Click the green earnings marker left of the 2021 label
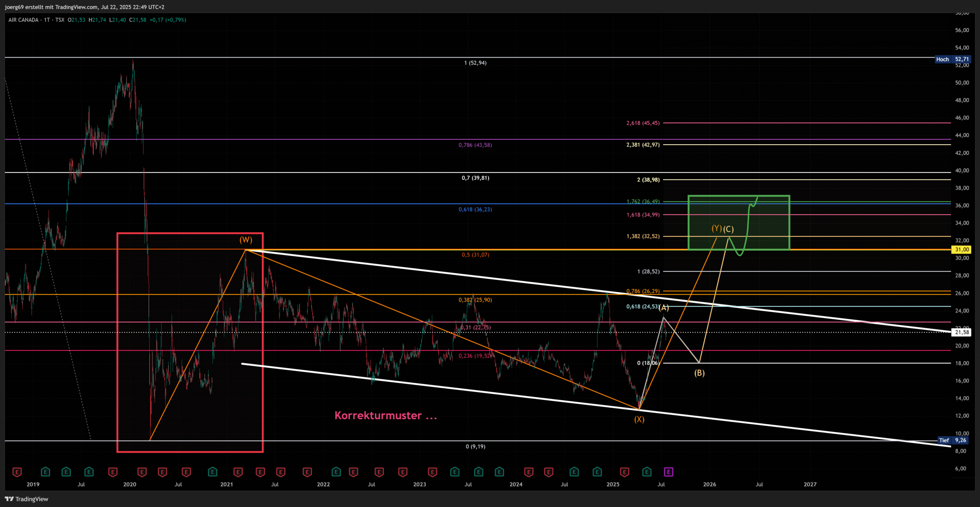 pos(212,472)
